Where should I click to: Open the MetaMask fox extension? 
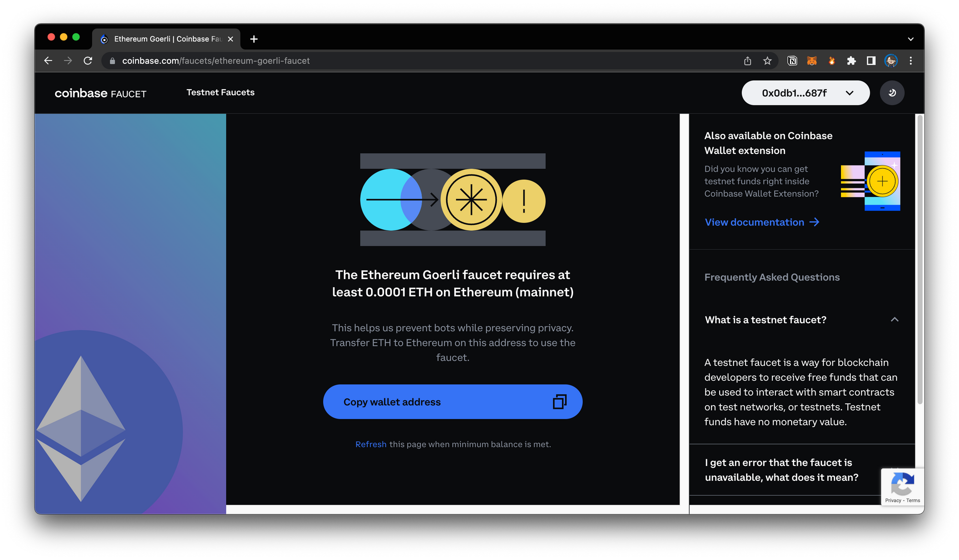(x=812, y=61)
